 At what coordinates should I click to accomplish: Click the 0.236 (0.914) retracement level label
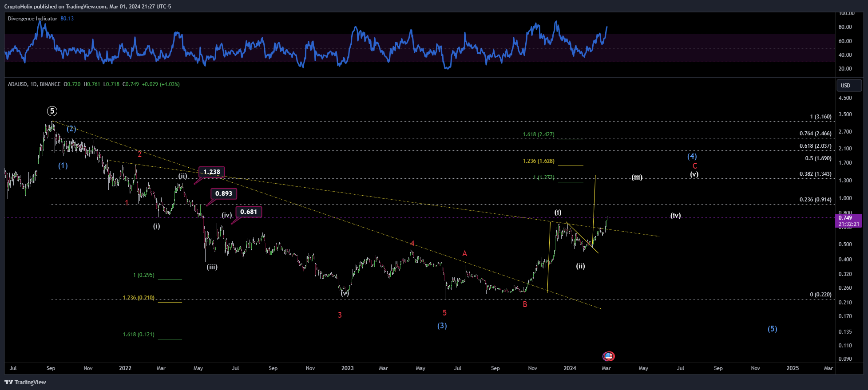point(815,200)
